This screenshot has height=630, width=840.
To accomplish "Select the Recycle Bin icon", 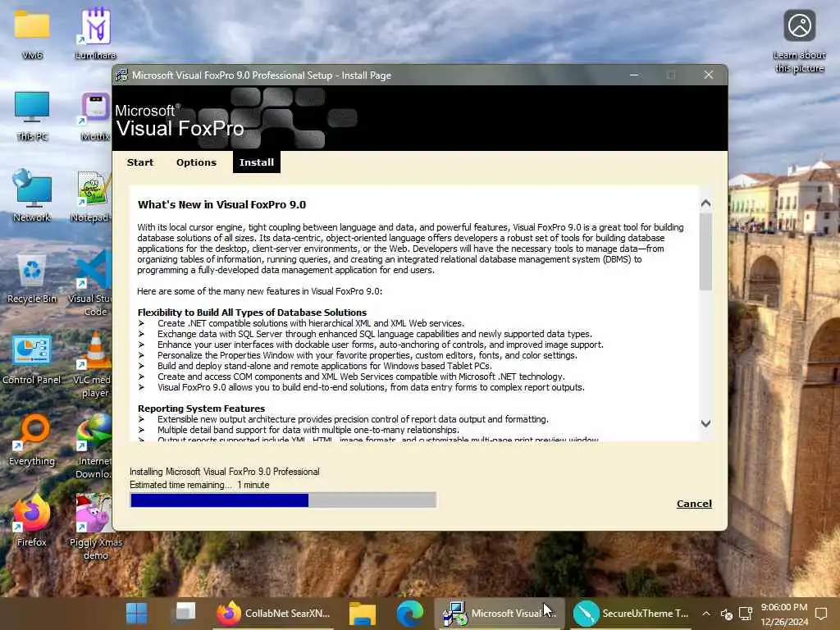I will [x=32, y=279].
